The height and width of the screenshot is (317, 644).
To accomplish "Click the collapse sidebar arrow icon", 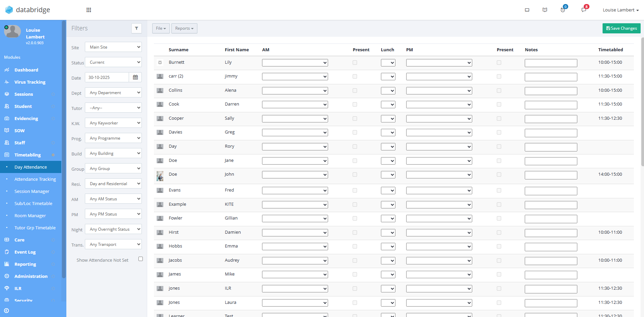I will tap(7, 311).
